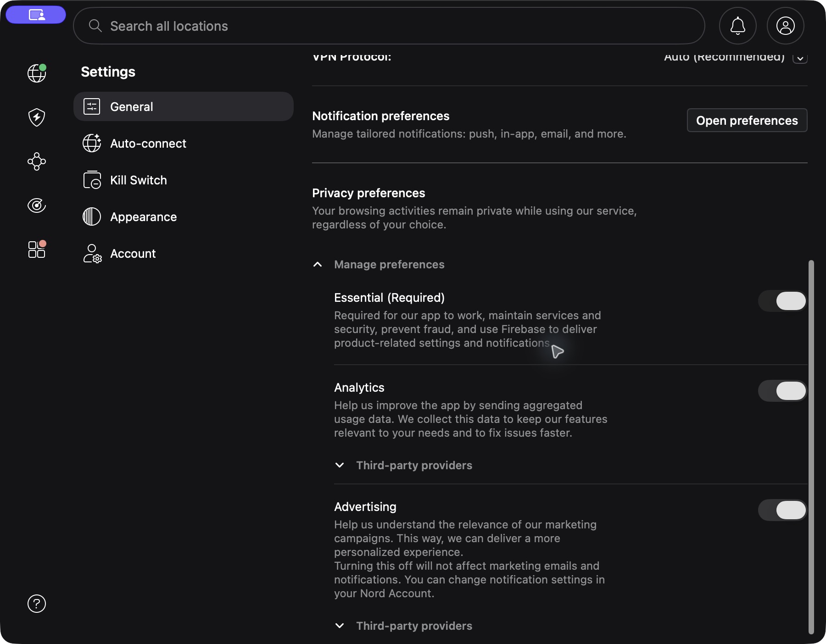826x644 pixels.
Task: Select the Kill Switch settings tab
Action: click(x=184, y=180)
